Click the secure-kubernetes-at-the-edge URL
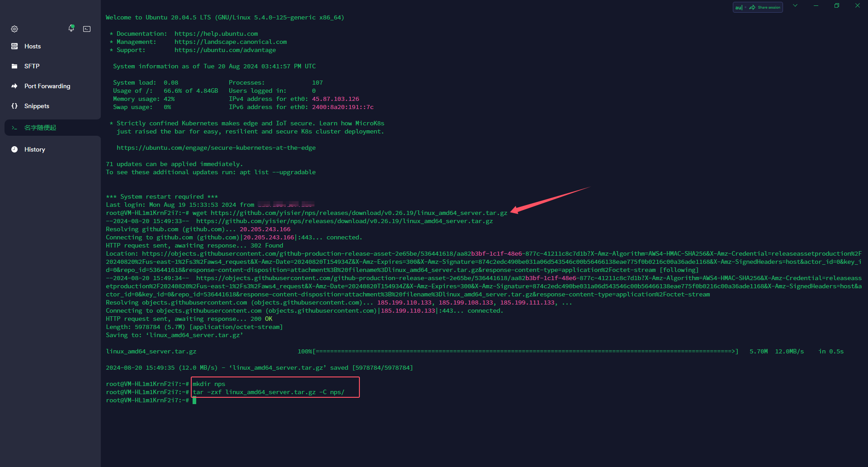This screenshot has height=467, width=868. click(x=216, y=148)
